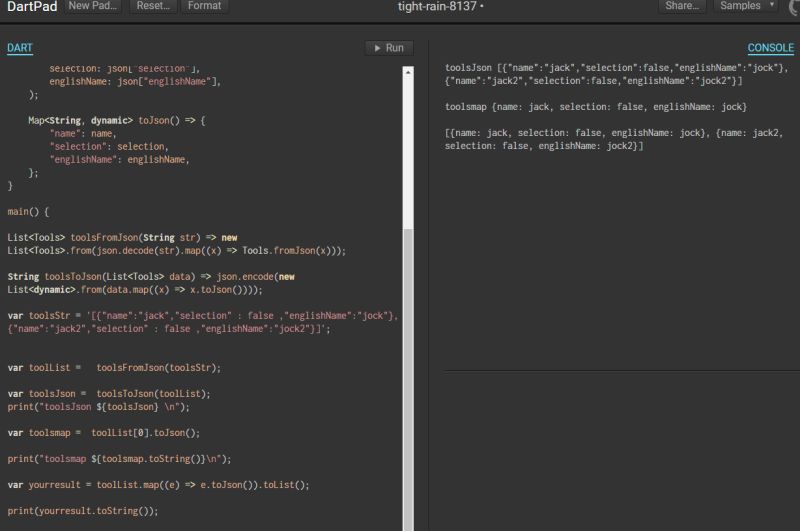
Task: Click the toJson() method declaration line
Action: coord(117,121)
